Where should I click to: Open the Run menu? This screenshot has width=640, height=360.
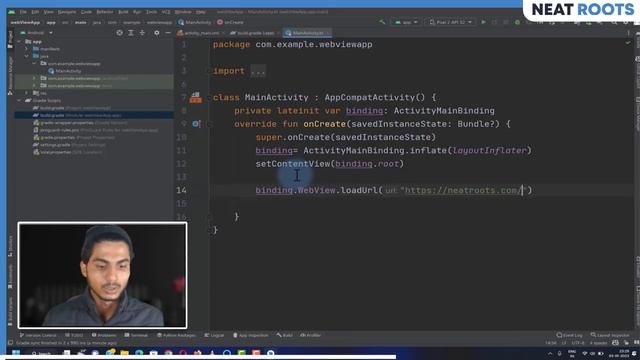coord(137,12)
